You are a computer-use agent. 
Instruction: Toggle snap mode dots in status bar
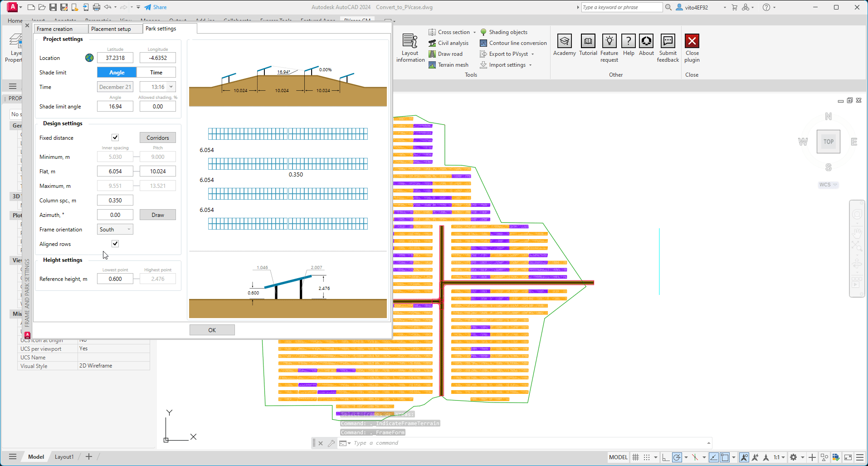pos(647,457)
